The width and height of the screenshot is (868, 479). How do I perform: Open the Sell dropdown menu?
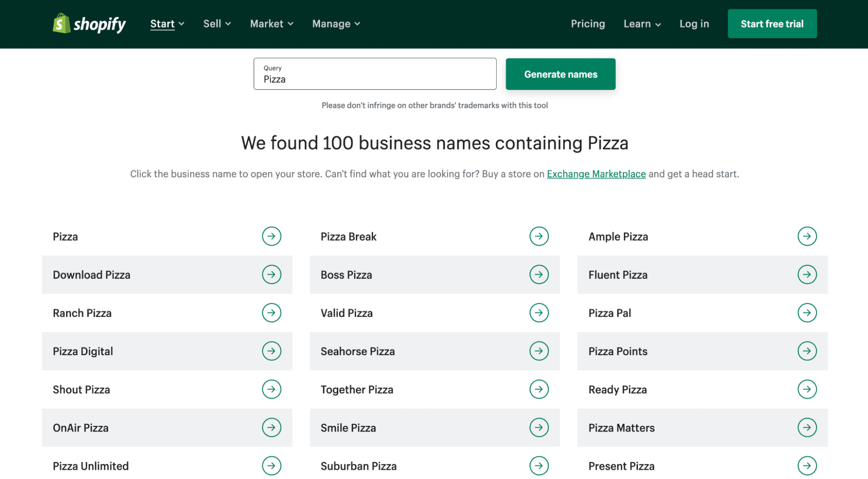click(217, 24)
